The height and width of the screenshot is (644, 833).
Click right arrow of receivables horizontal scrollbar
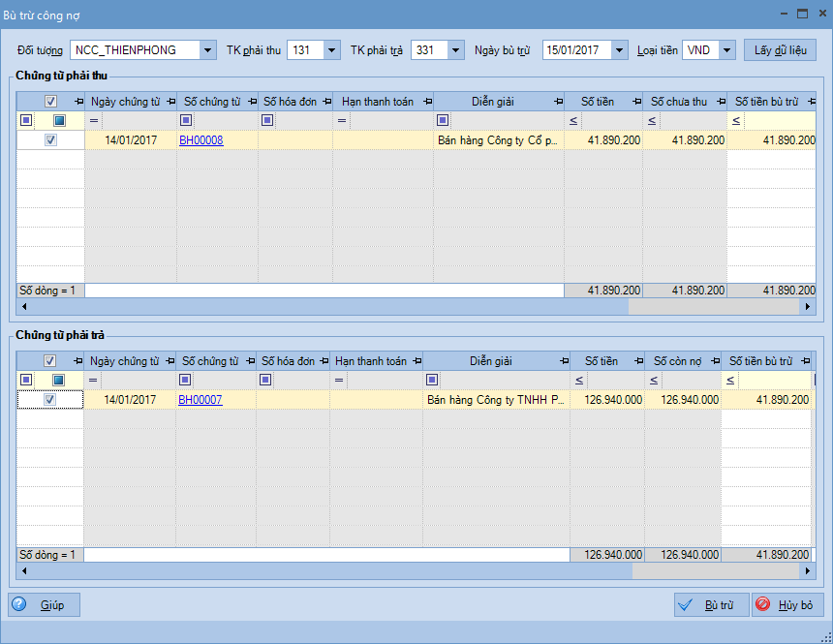[808, 307]
